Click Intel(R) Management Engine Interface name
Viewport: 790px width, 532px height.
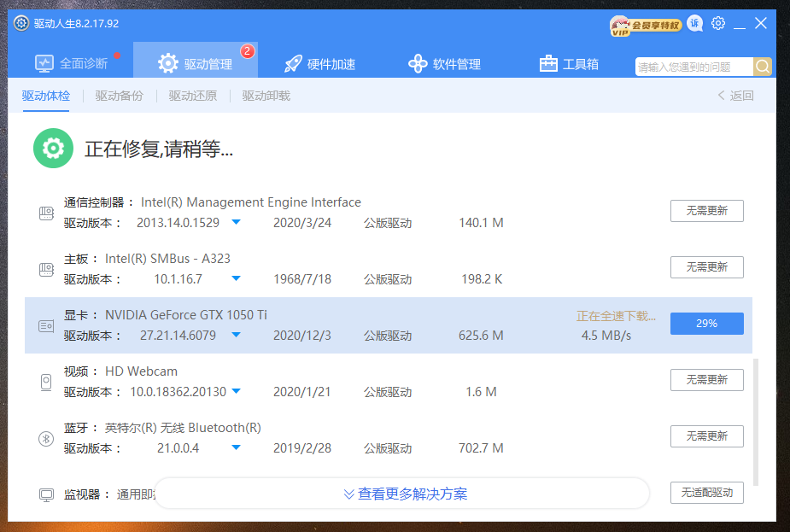pos(251,202)
